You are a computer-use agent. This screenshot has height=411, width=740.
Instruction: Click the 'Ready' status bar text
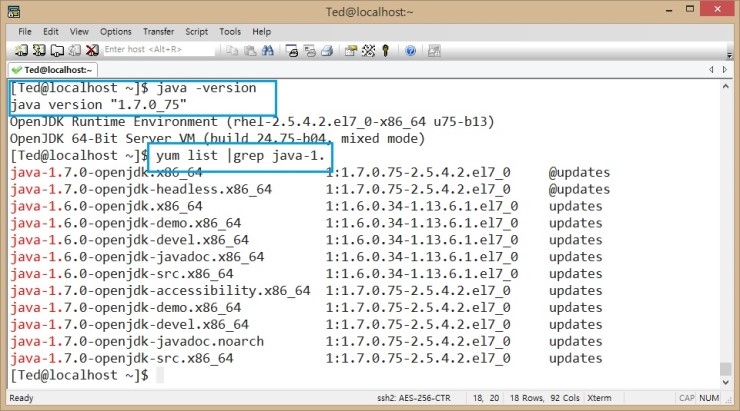pyautogui.click(x=21, y=398)
